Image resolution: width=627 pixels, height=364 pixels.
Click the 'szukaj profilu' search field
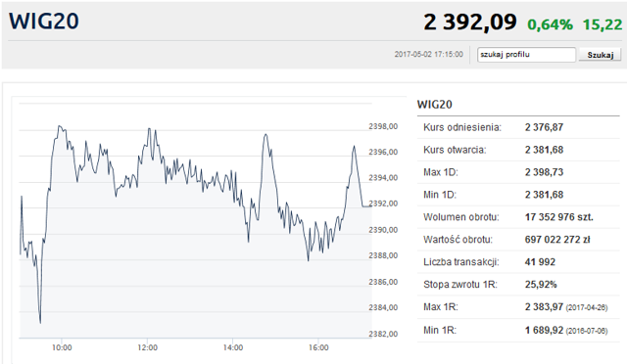tap(526, 55)
